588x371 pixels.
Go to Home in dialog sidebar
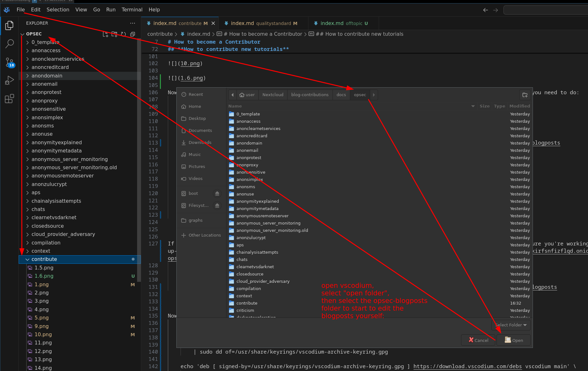[201, 107]
